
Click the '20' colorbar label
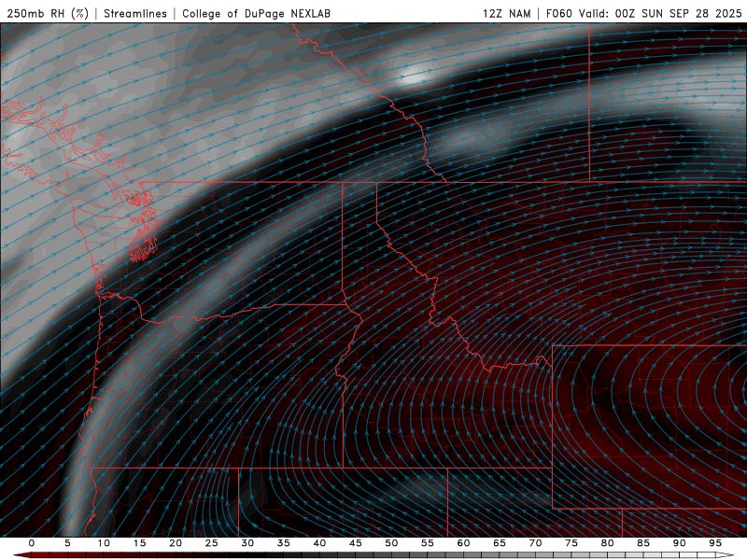pos(176,543)
